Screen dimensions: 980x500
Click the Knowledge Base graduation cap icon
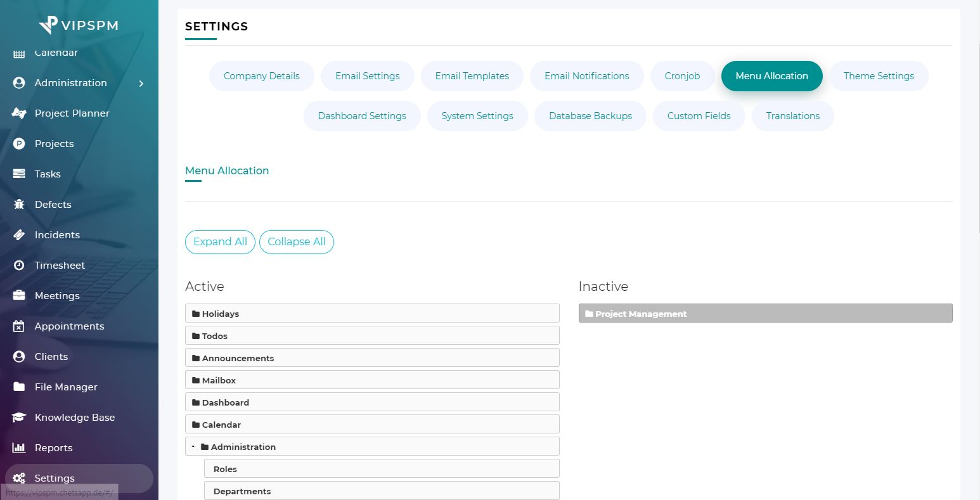[19, 418]
